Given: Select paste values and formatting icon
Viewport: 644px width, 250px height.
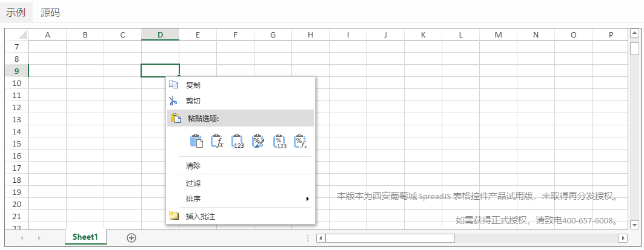Looking at the screenshot, I should 280,141.
